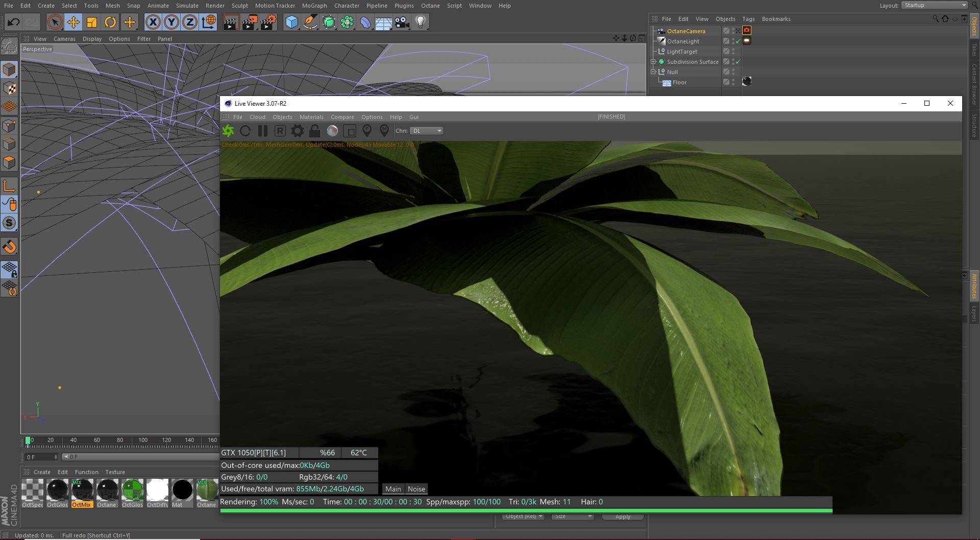This screenshot has height=540, width=980.
Task: Toggle the OctaneLight enable checkmark
Action: (738, 41)
